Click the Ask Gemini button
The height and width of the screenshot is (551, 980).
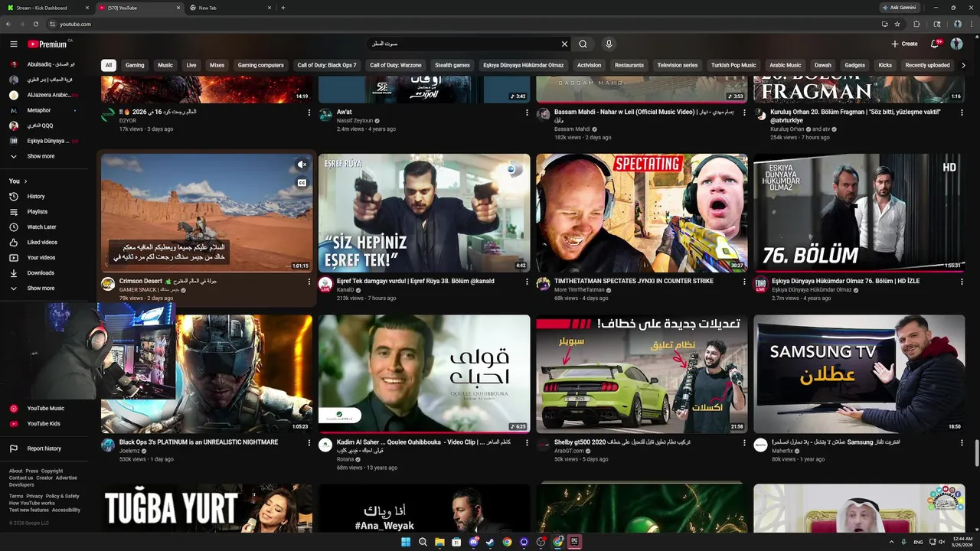(899, 8)
